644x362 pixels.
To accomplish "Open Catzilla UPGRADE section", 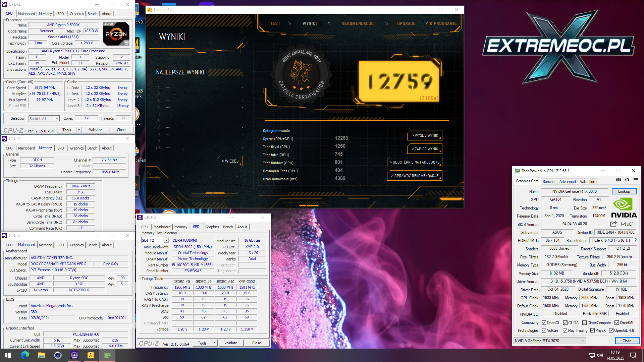I will tap(406, 23).
